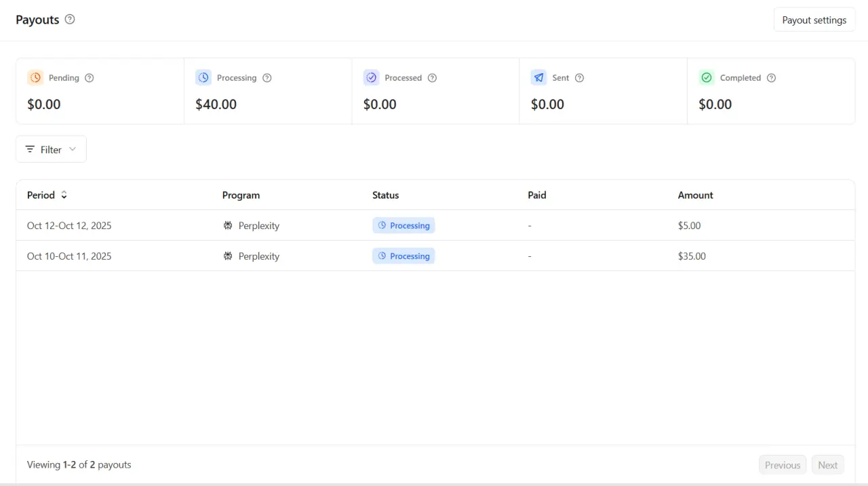Click the help icon beside Processed
Screen dimensions: 868x486
click(x=432, y=78)
